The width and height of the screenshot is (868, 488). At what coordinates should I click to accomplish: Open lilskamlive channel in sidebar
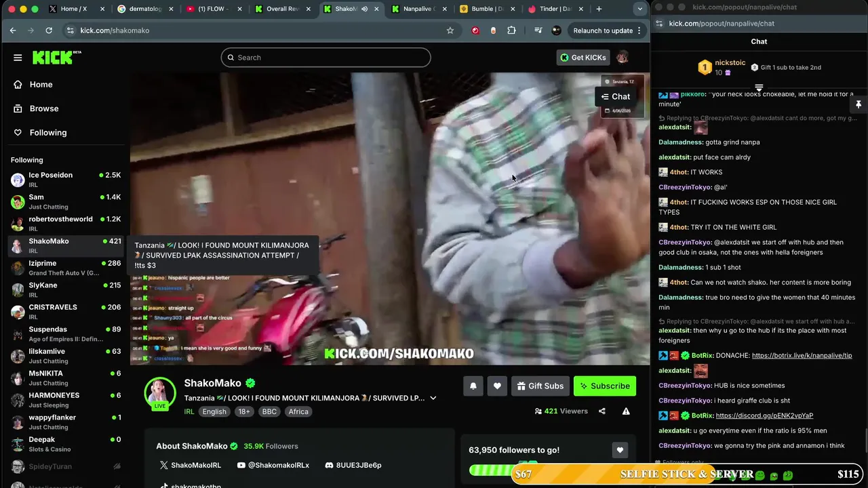(65, 356)
